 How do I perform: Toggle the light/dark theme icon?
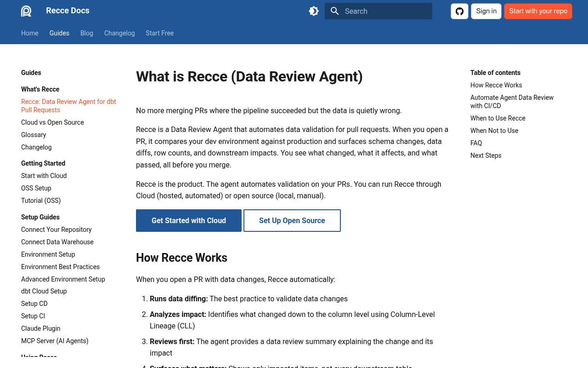pyautogui.click(x=314, y=11)
